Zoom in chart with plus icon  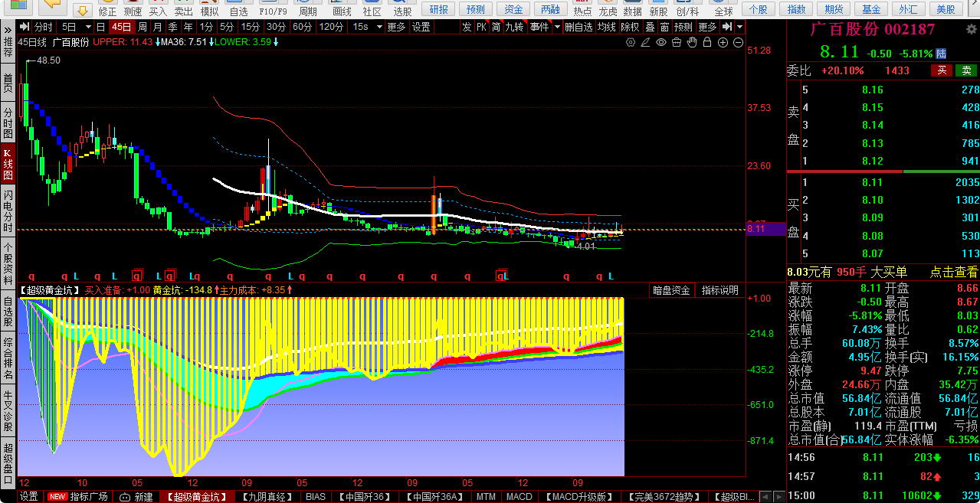click(723, 43)
